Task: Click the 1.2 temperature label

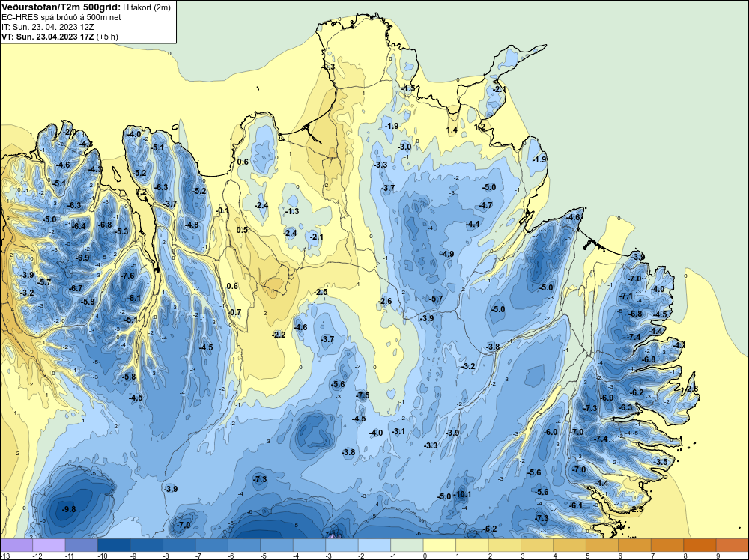Action: click(x=479, y=127)
